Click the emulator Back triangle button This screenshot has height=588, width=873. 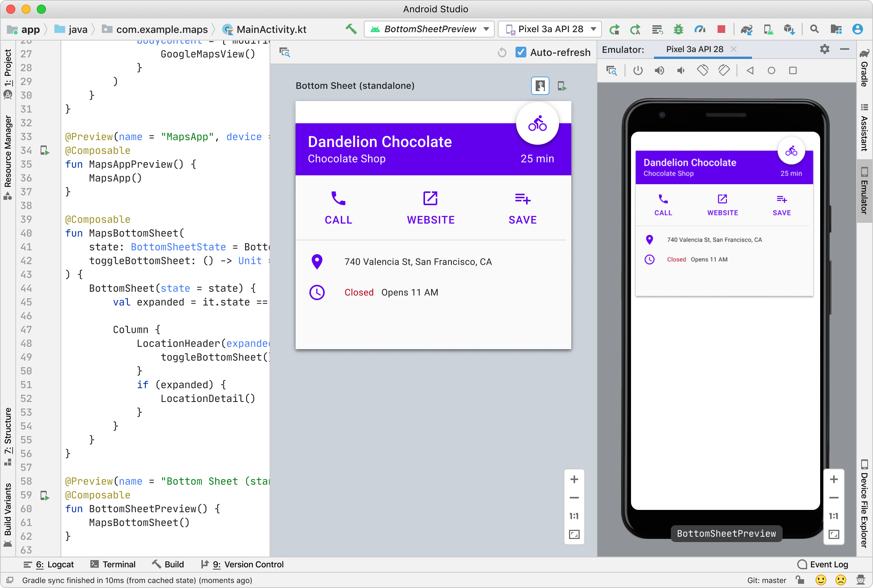tap(750, 70)
